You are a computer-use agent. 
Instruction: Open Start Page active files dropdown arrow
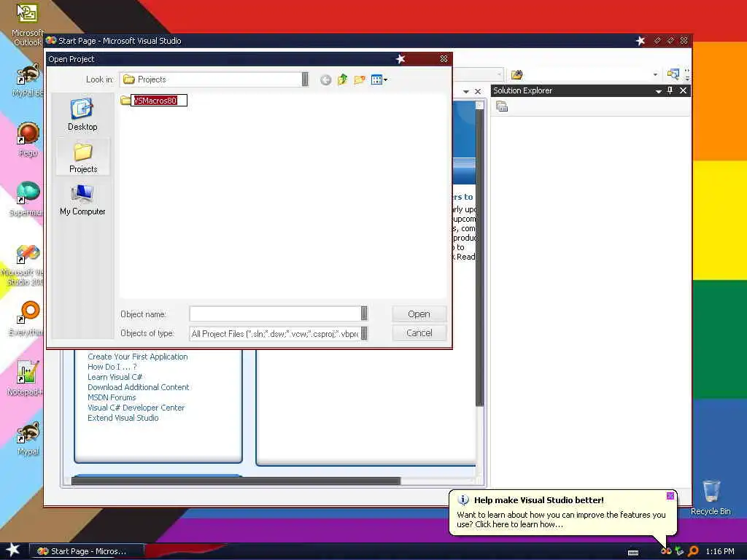[x=466, y=91]
